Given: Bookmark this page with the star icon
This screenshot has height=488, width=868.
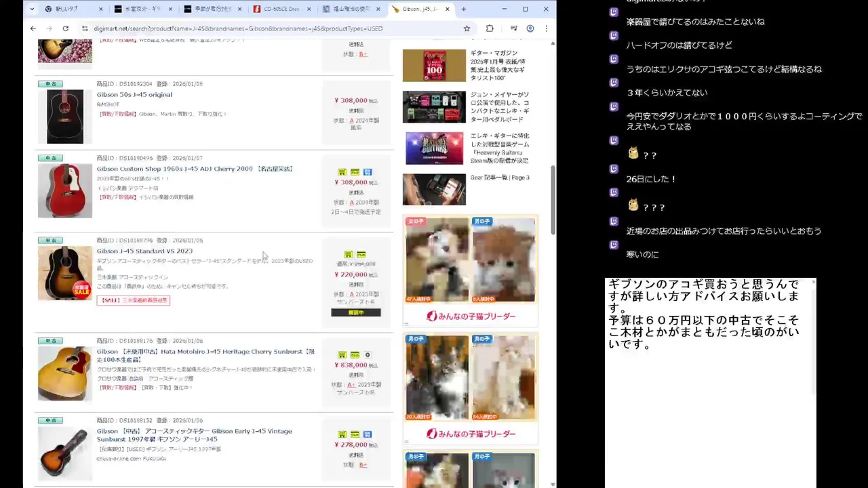Looking at the screenshot, I should pyautogui.click(x=467, y=28).
